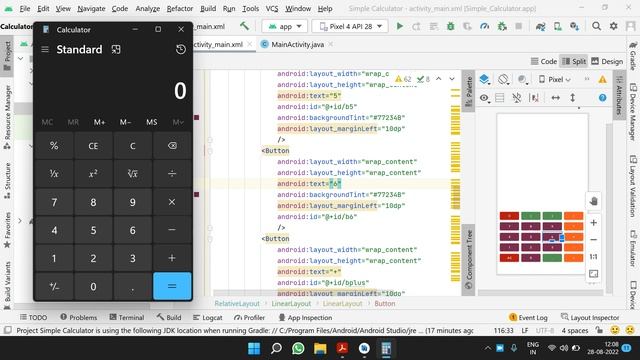The image size is (640, 360).
Task: Run the app with green play button
Action: pos(400,26)
